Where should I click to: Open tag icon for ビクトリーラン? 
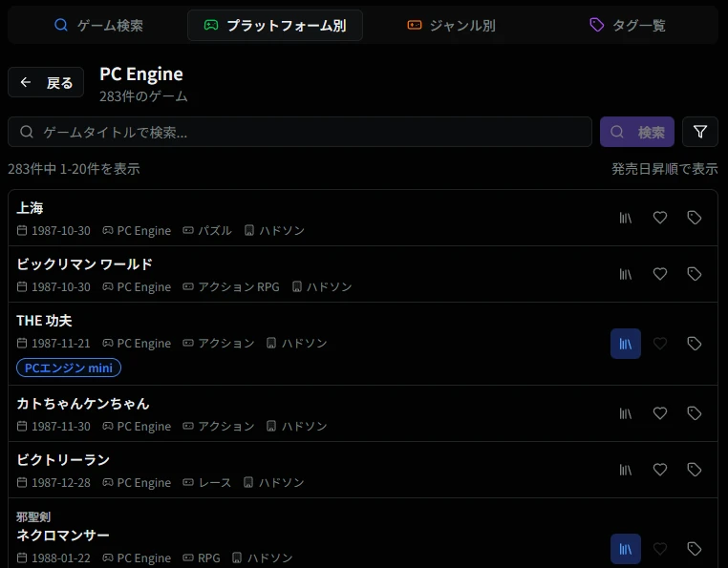[x=695, y=470]
